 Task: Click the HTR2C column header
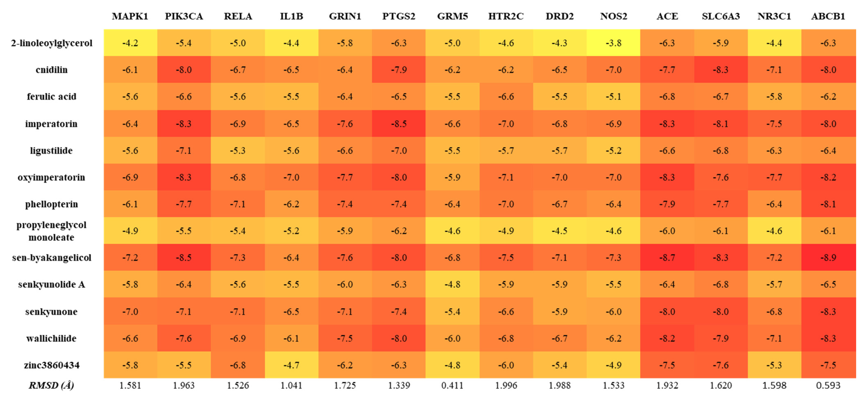(506, 16)
